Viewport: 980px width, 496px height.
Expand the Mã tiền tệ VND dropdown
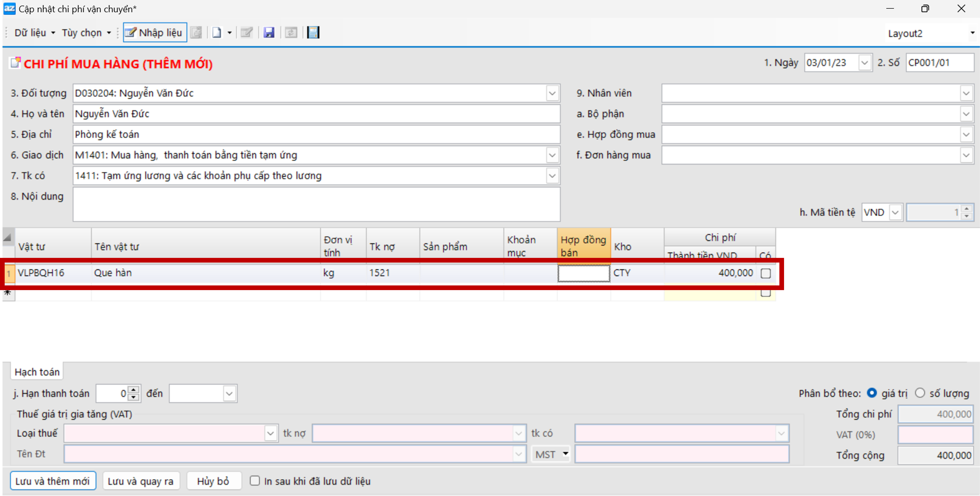tap(895, 212)
